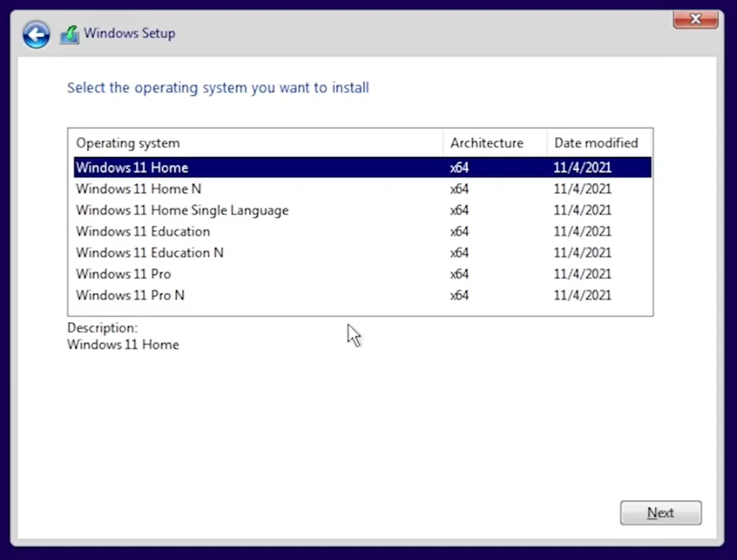737x560 pixels.
Task: Click the Architecture column header
Action: (x=486, y=143)
